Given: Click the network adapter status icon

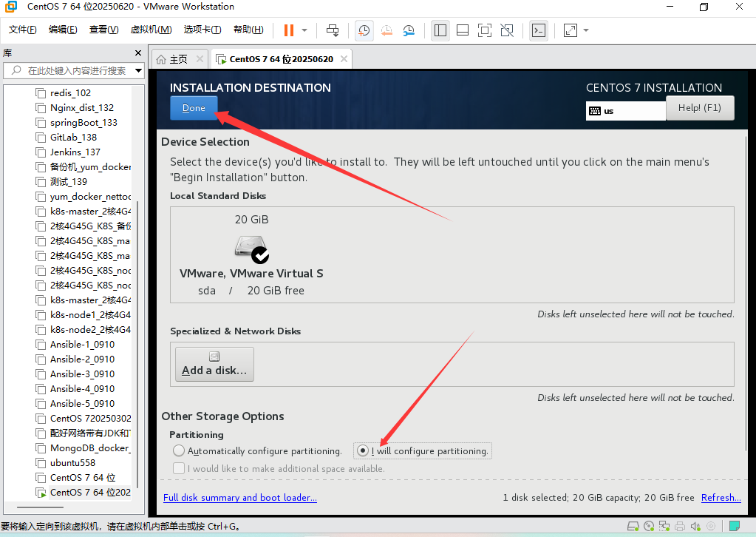Looking at the screenshot, I should [x=664, y=527].
